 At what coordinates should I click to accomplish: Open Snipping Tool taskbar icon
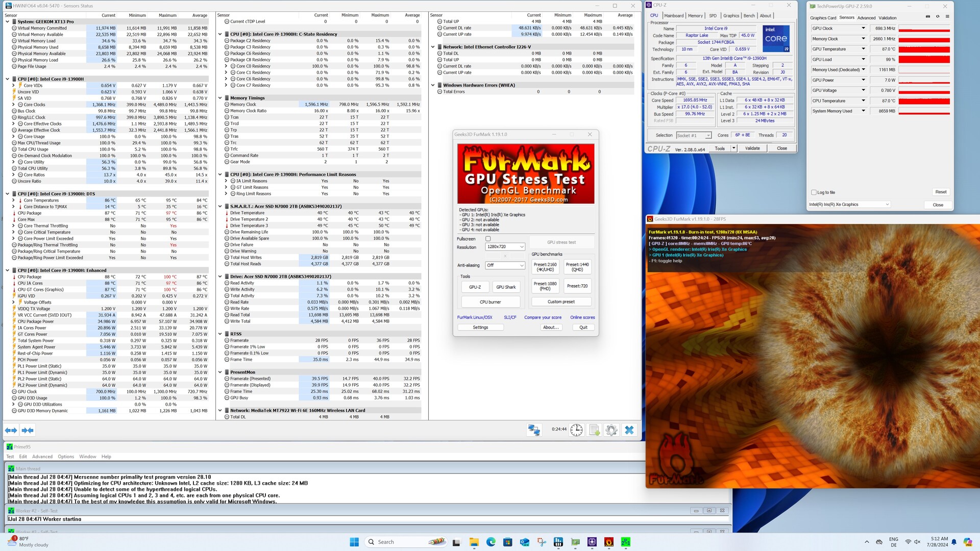pyautogui.click(x=542, y=542)
